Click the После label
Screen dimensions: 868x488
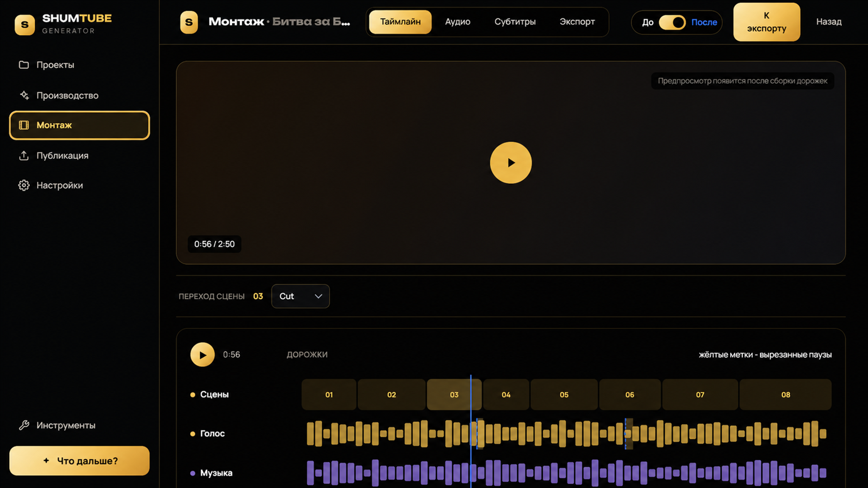pyautogui.click(x=704, y=22)
